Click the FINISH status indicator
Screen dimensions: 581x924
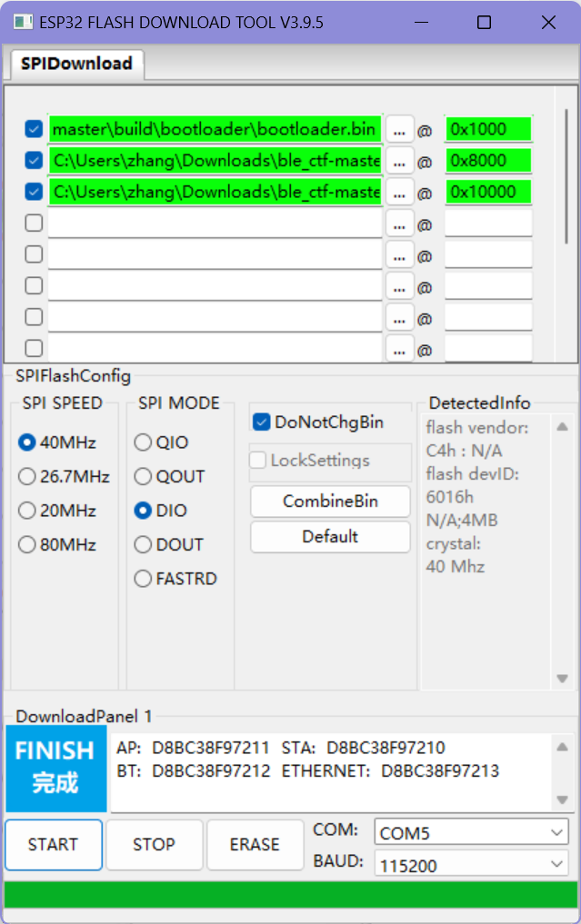click(x=56, y=769)
